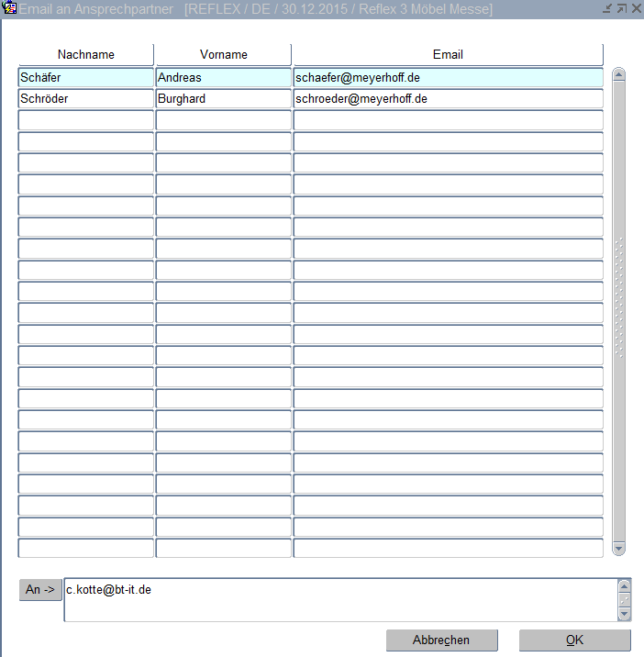
Task: Click the contact list's vertical scrollbar track
Action: (617, 413)
